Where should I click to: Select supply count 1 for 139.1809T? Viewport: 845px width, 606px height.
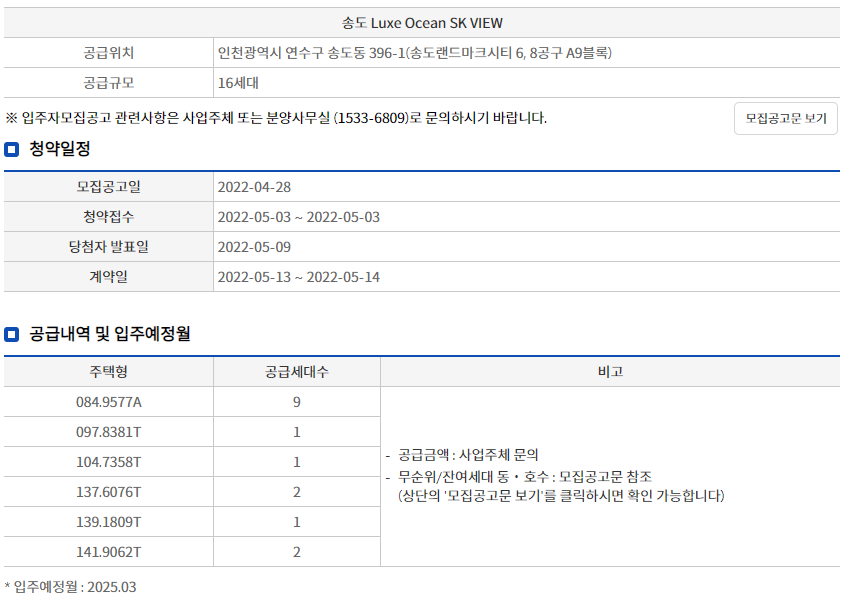click(x=297, y=522)
